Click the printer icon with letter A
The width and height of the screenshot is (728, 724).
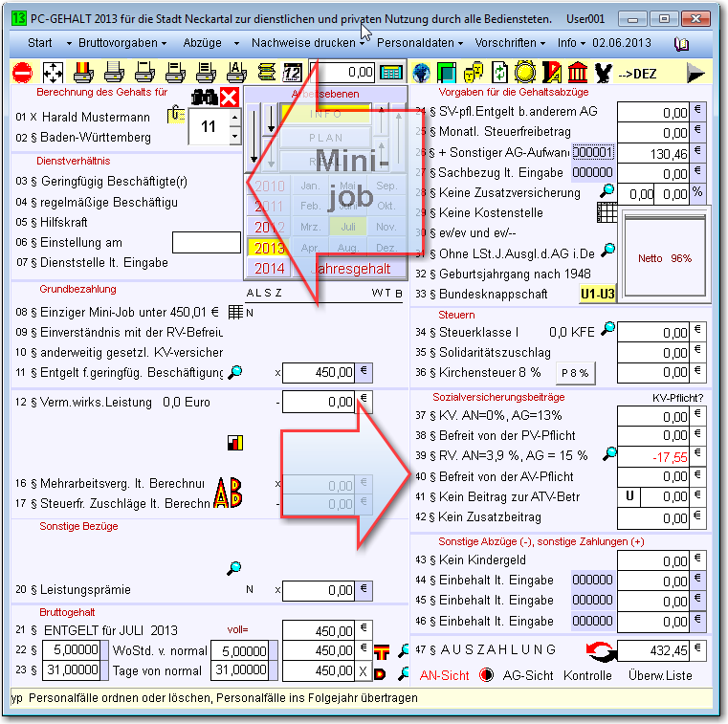tap(236, 73)
